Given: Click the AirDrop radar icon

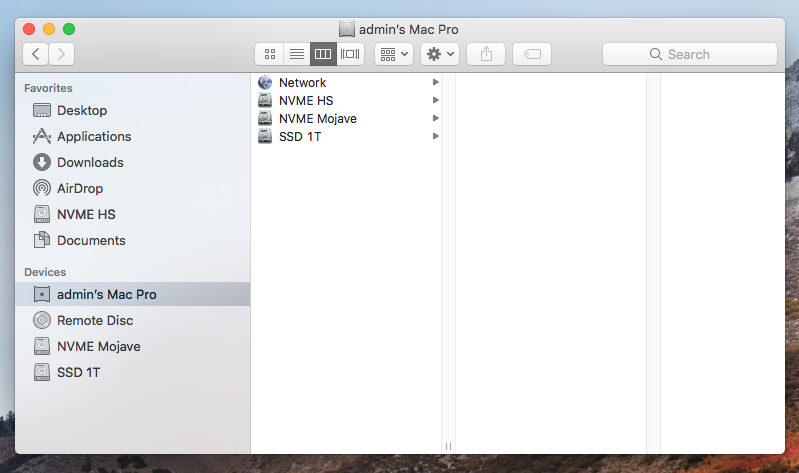Looking at the screenshot, I should pos(42,189).
